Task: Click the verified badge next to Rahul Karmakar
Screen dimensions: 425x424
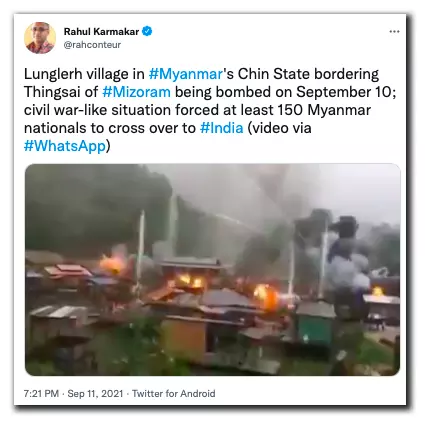Action: click(x=147, y=32)
